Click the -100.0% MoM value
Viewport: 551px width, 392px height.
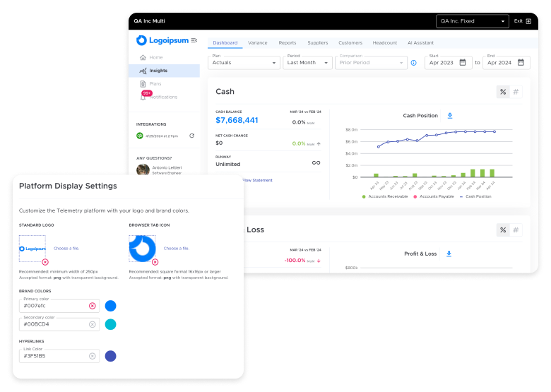pos(295,261)
